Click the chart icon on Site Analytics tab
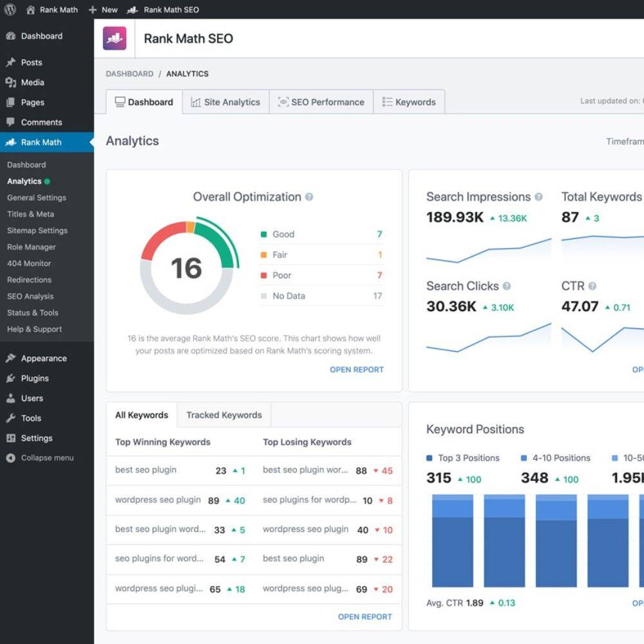The height and width of the screenshot is (644, 644). 196,102
